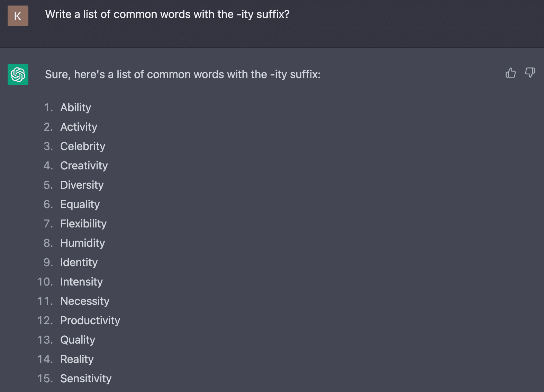Click on Productivity in the list
Screen dimensions: 544x392
90,320
